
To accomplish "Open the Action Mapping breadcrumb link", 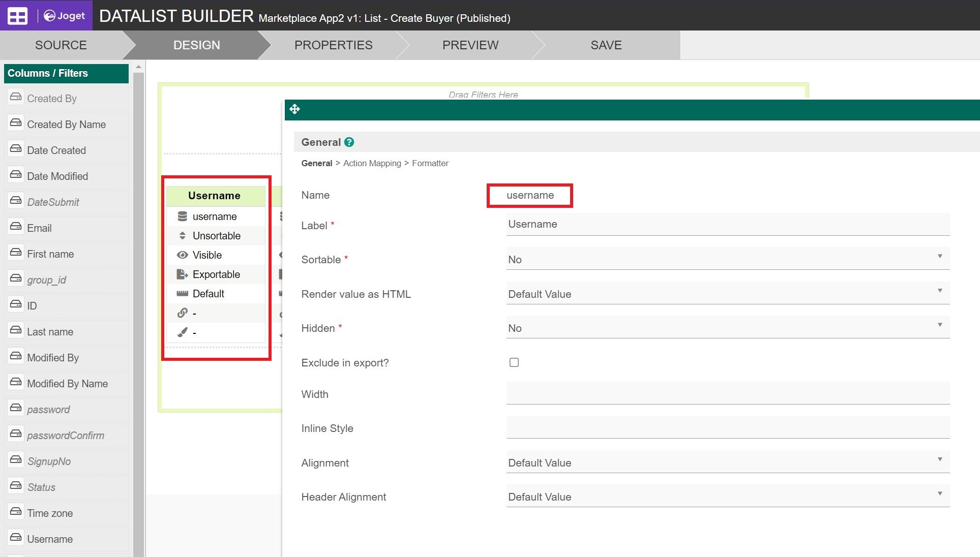I will point(372,163).
